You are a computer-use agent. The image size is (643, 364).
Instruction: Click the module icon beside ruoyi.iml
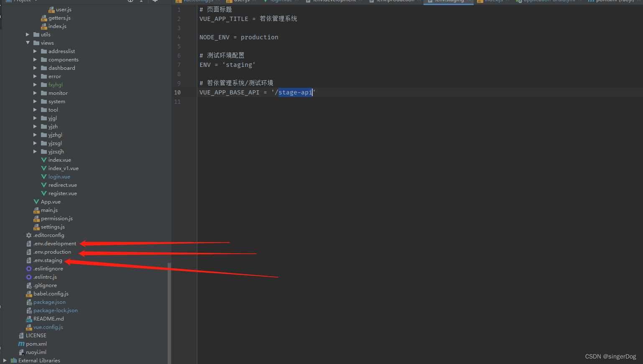point(21,352)
